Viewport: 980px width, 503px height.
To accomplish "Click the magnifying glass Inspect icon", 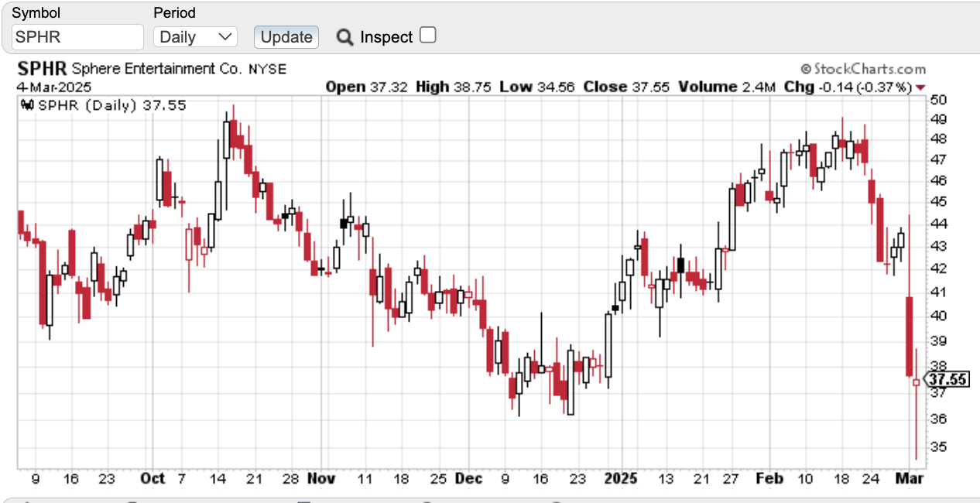I will [x=344, y=36].
